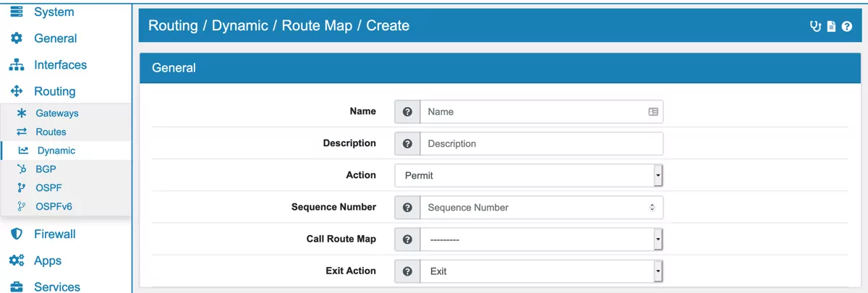Image resolution: width=868 pixels, height=293 pixels.
Task: Click the Apps gears icon
Action: pos(16,261)
